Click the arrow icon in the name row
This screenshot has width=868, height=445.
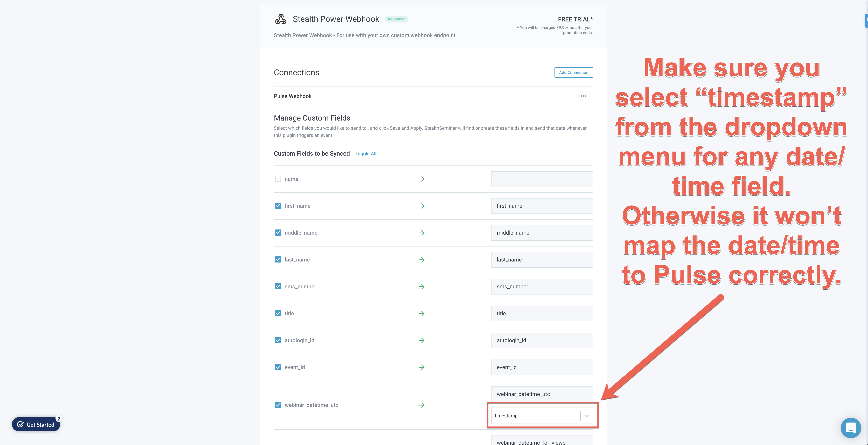pos(422,179)
